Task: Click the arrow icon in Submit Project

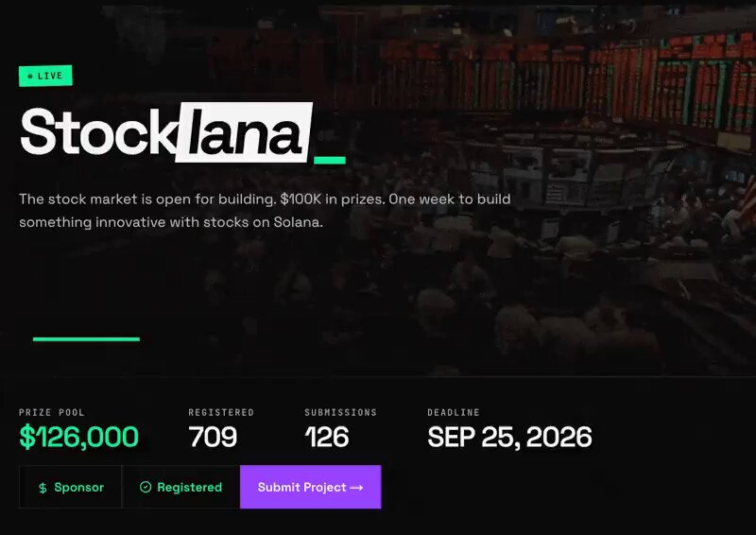Action: pyautogui.click(x=356, y=488)
